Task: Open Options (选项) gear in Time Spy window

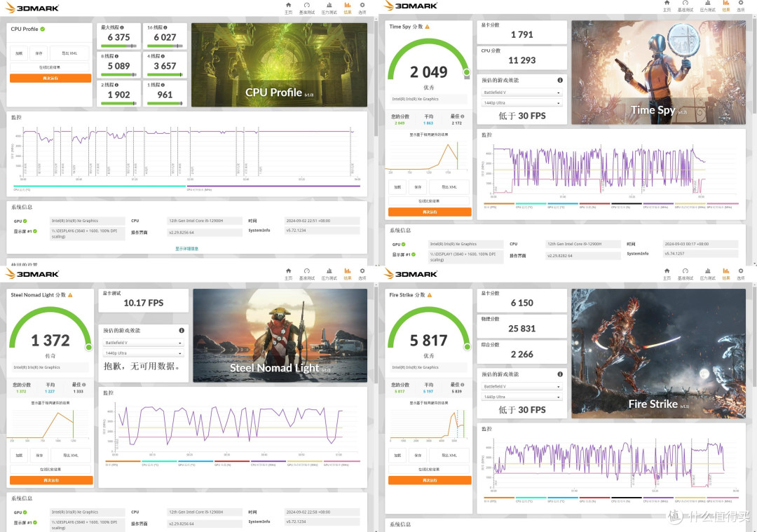Action: (741, 6)
